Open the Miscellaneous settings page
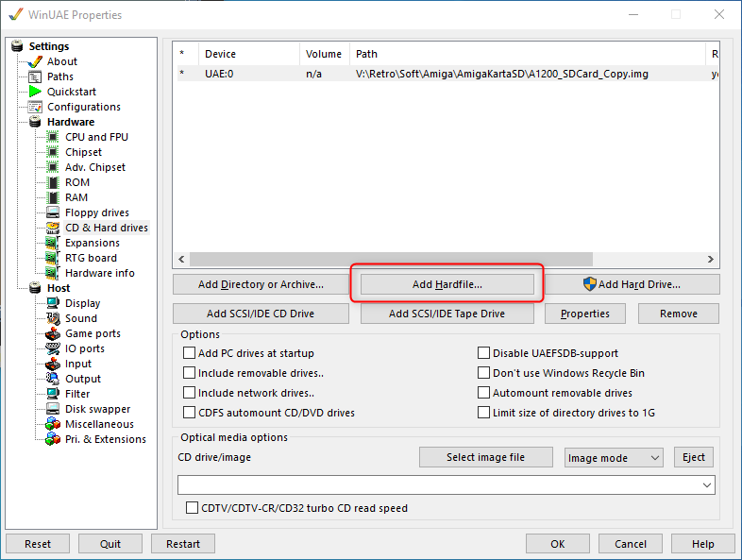This screenshot has height=560, width=742. 99,424
